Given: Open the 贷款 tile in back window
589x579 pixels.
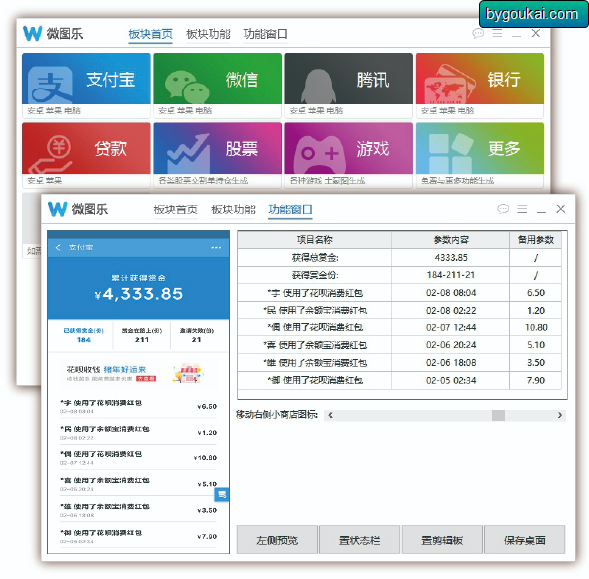Looking at the screenshot, I should (x=86, y=155).
